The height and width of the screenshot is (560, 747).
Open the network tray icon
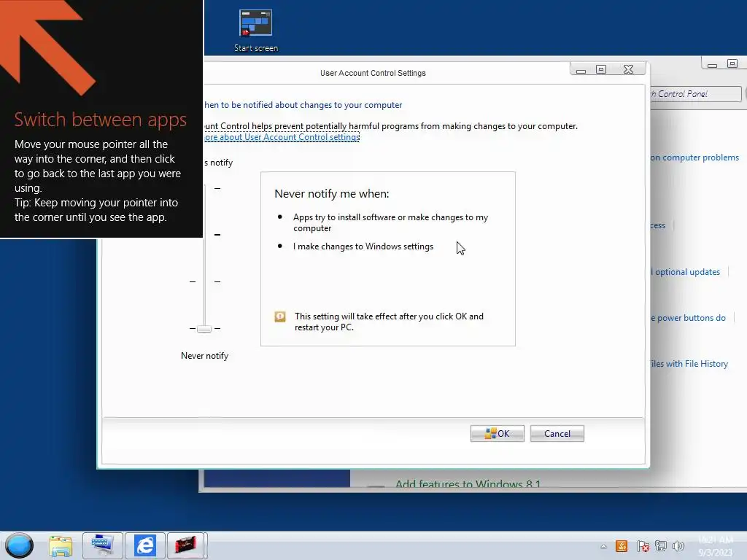[x=661, y=546]
